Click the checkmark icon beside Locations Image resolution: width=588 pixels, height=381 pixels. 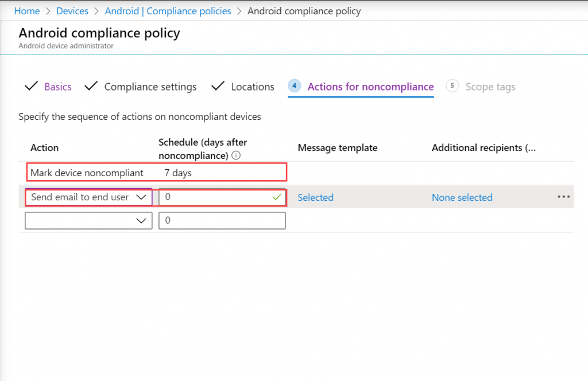coord(218,86)
